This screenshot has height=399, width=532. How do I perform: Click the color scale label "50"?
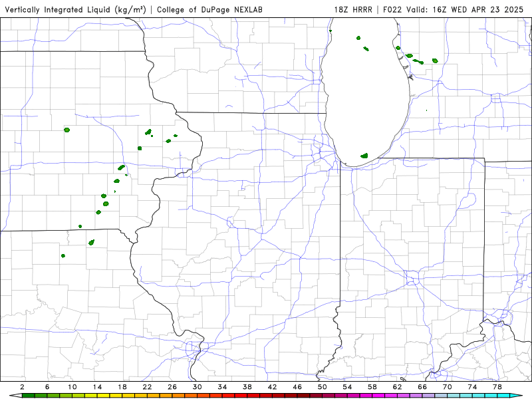tap(323, 387)
